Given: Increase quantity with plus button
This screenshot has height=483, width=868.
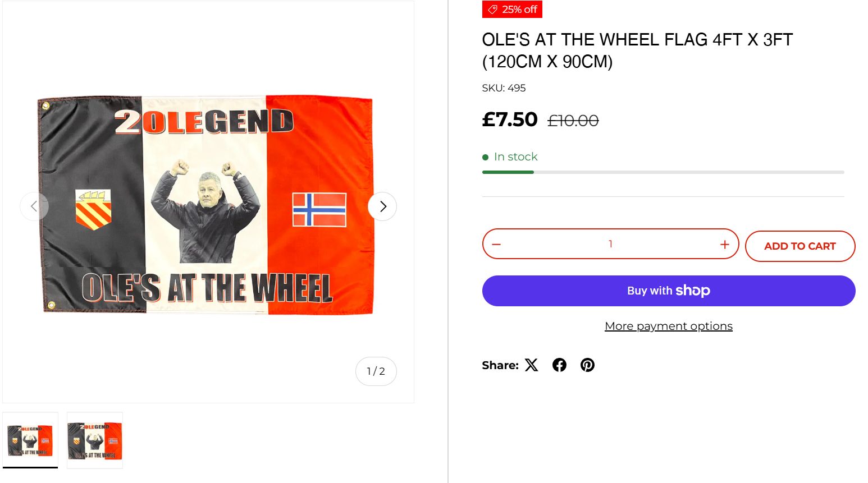Looking at the screenshot, I should pos(725,245).
